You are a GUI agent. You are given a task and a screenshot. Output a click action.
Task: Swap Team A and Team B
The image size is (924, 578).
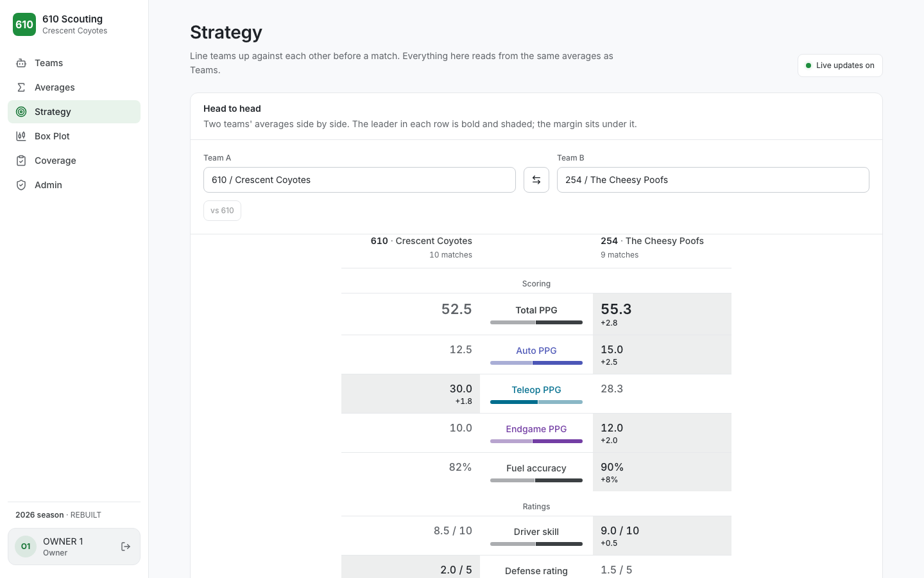point(536,180)
